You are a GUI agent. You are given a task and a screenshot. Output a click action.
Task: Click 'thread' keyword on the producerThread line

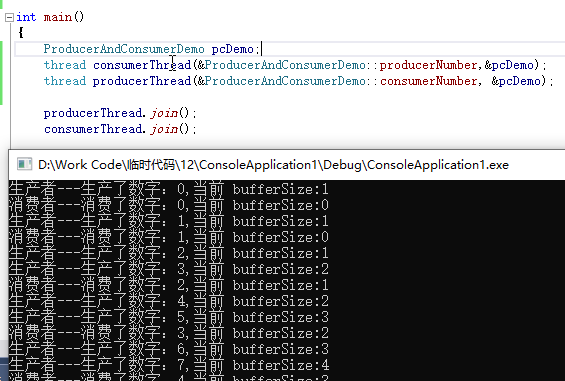pos(65,81)
